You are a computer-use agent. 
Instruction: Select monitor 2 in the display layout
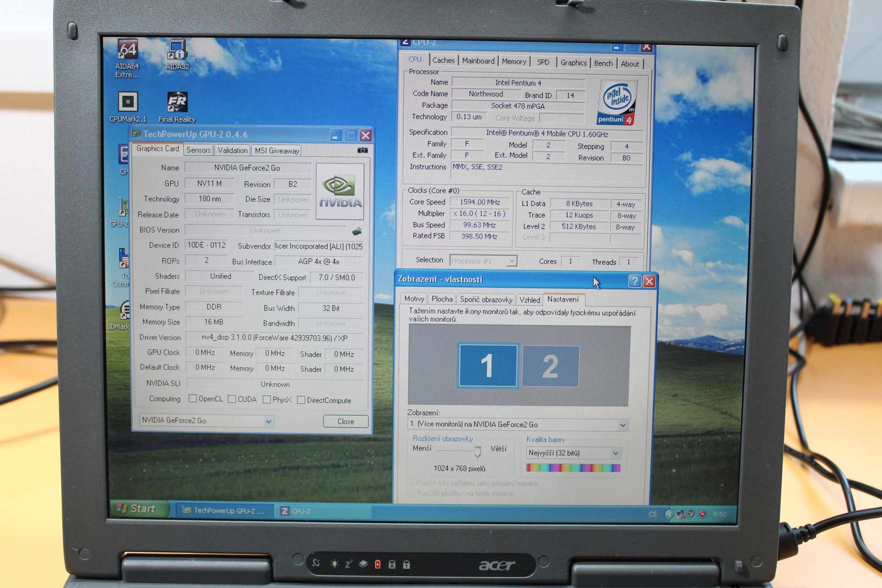(550, 366)
